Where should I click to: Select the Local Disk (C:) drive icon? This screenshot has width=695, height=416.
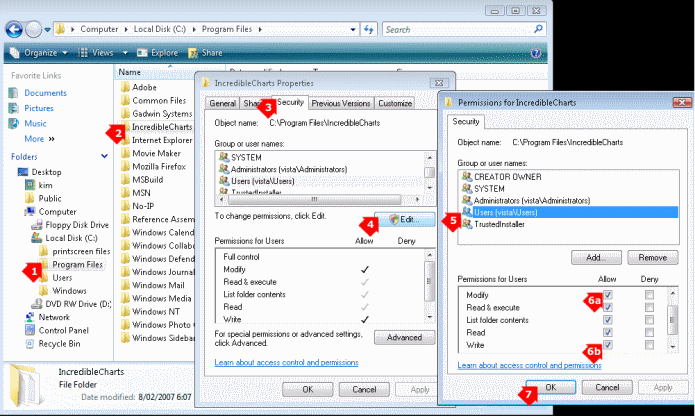[x=37, y=238]
